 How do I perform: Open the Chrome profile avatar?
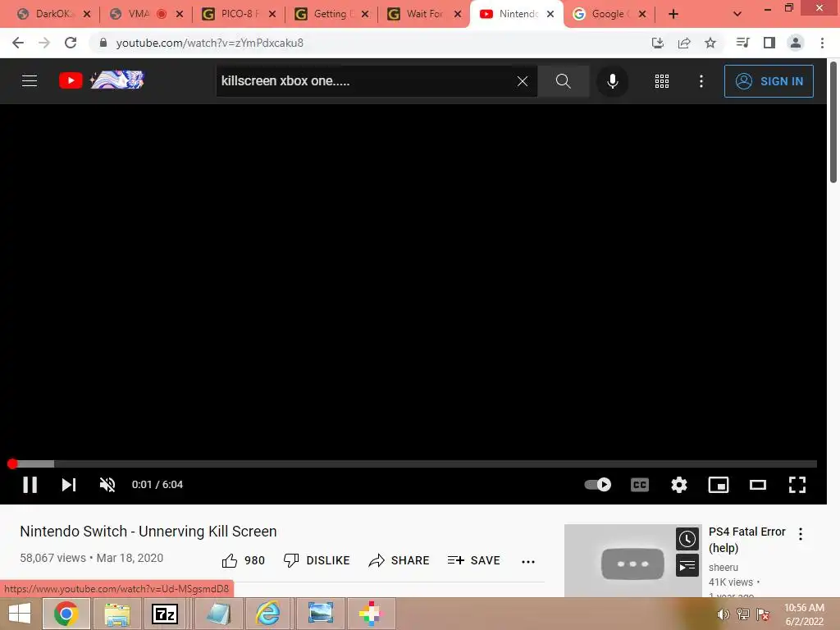[x=796, y=43]
